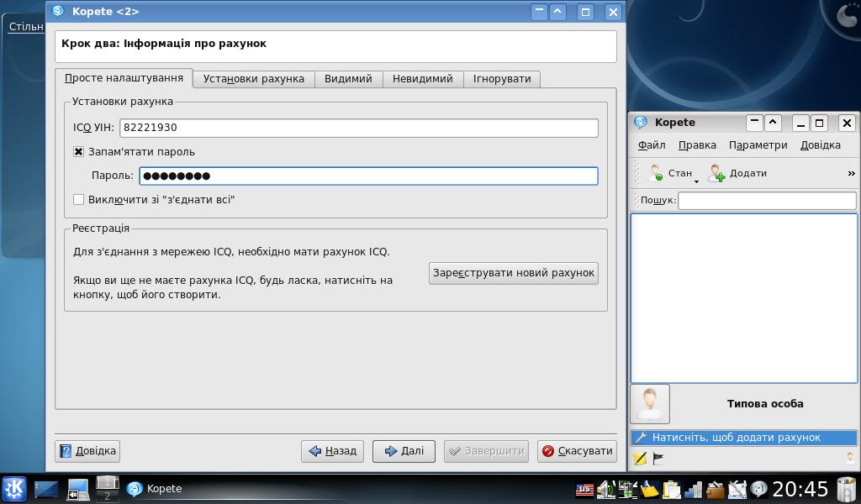Click the Пошук search field in Kopete
Image resolution: width=861 pixels, height=504 pixels.
click(x=767, y=201)
